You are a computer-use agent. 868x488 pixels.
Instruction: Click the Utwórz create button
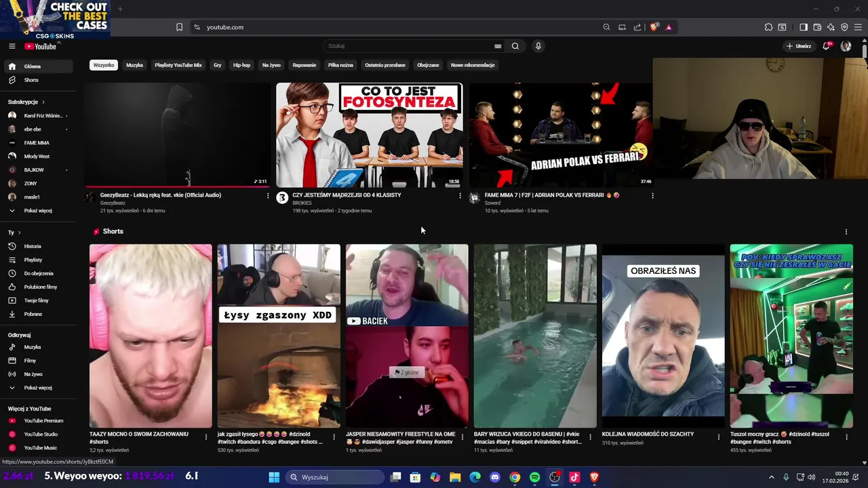[x=799, y=46]
